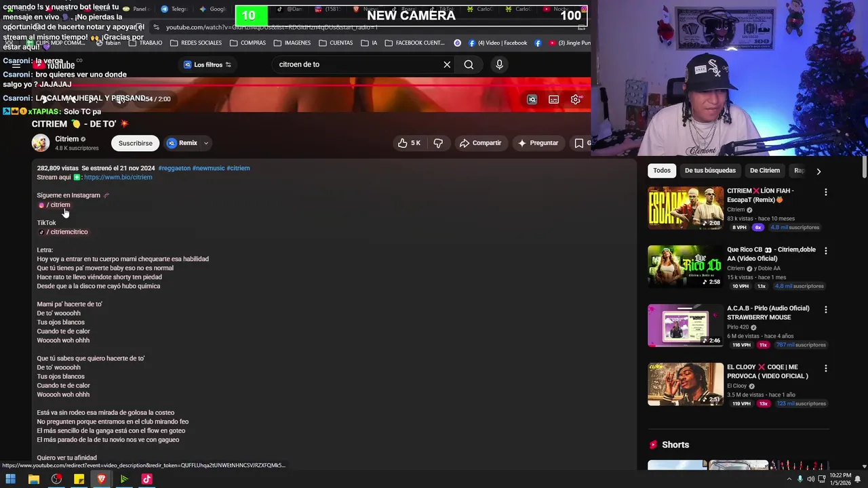Open the options menu for EscapaT (Remix) video
The width and height of the screenshot is (868, 488).
tap(825, 192)
